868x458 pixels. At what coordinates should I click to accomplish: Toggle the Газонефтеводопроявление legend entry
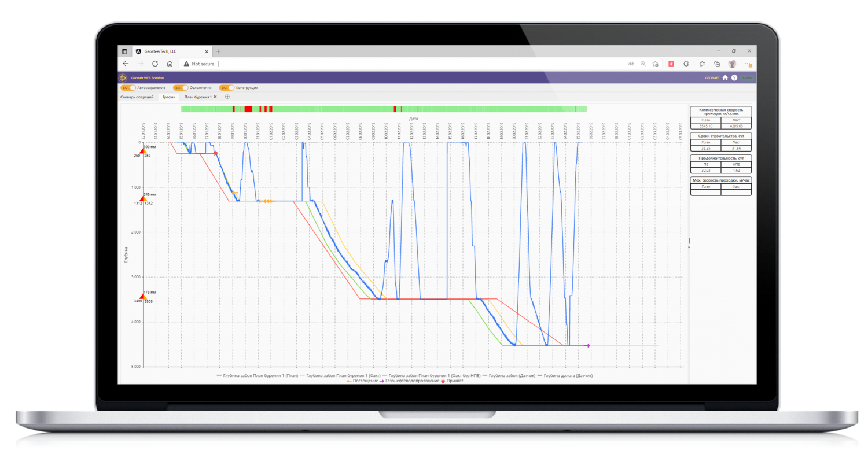[x=409, y=381]
